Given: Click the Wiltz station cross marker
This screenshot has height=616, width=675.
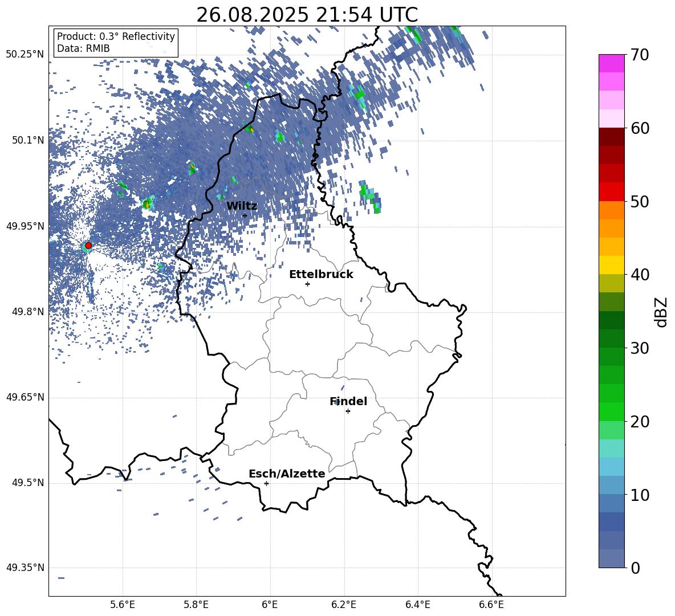Looking at the screenshot, I should pyautogui.click(x=245, y=215).
